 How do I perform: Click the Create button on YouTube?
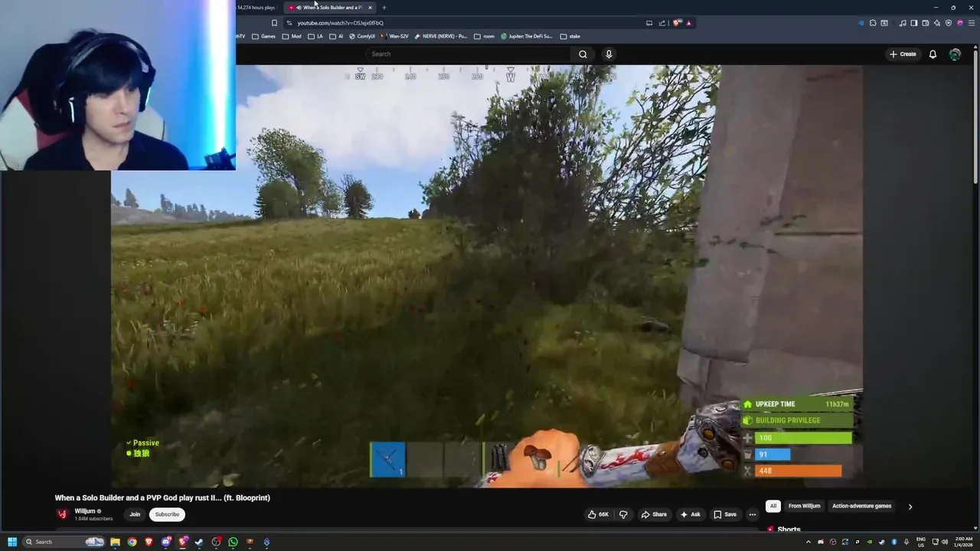click(903, 54)
